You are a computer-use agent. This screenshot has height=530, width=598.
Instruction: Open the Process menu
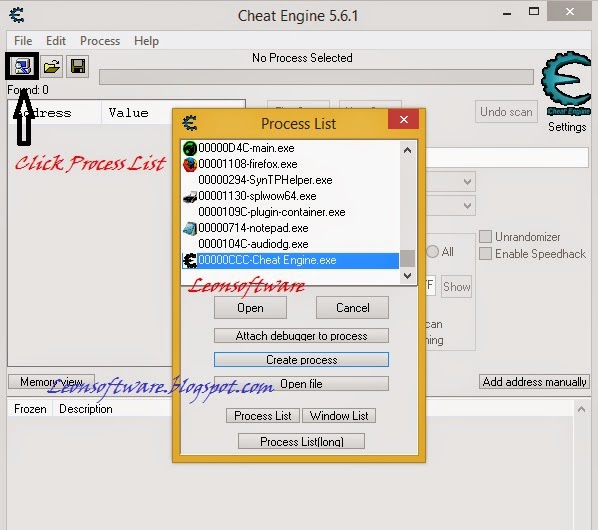[100, 41]
